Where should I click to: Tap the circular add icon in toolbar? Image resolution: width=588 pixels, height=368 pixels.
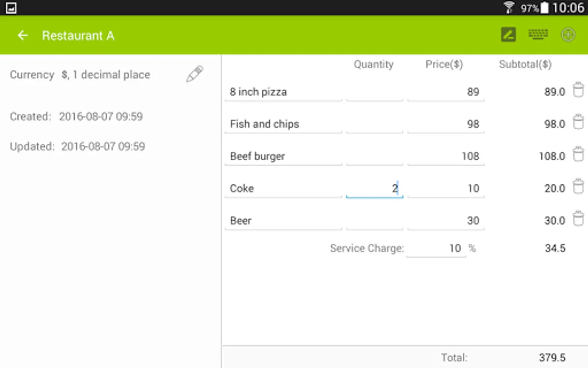[568, 35]
